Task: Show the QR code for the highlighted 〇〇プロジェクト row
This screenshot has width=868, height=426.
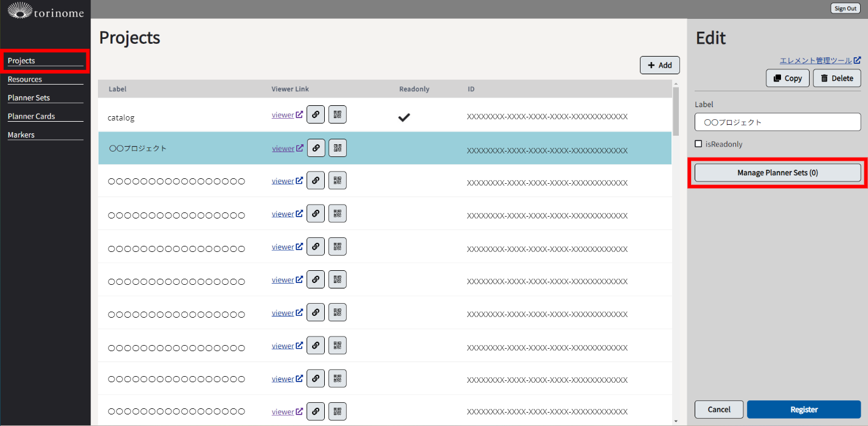Action: [x=338, y=148]
